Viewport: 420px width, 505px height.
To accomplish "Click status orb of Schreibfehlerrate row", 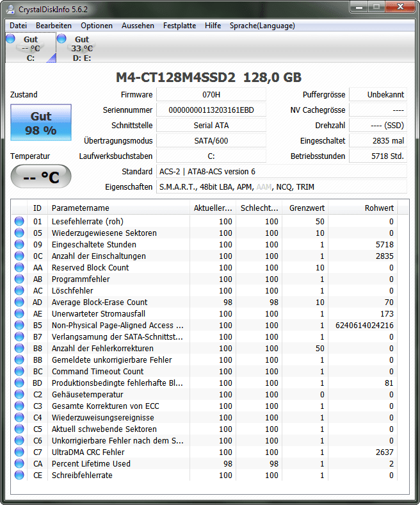I will pyautogui.click(x=19, y=476).
